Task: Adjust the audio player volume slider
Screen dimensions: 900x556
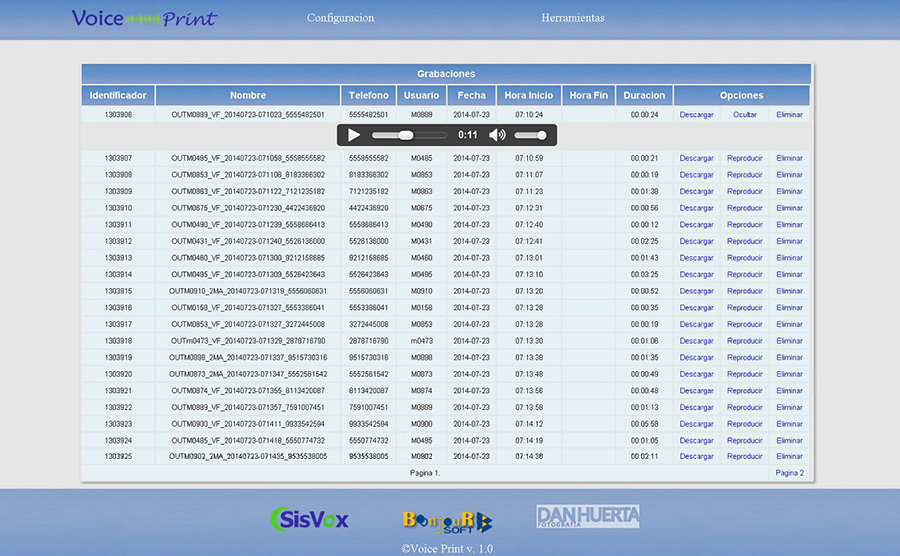Action: [x=530, y=135]
